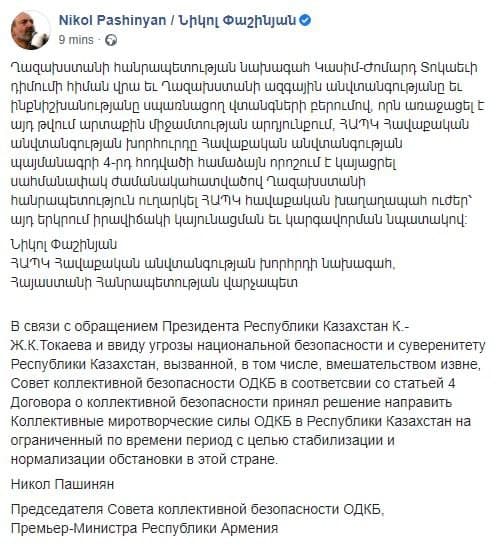
Task: Click the Russian line starting 'В связи с обращением'
Action: (x=210, y=327)
